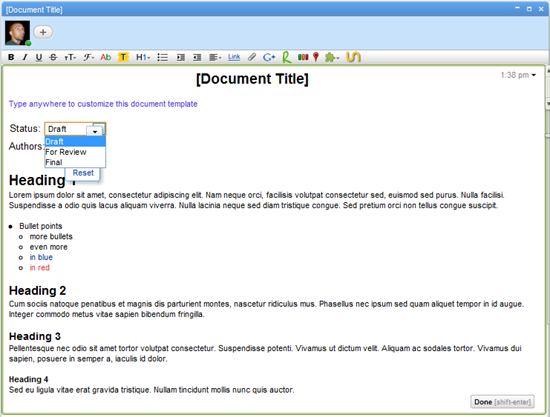The width and height of the screenshot is (550, 417).
Task: Toggle underline formatting
Action: coord(39,57)
